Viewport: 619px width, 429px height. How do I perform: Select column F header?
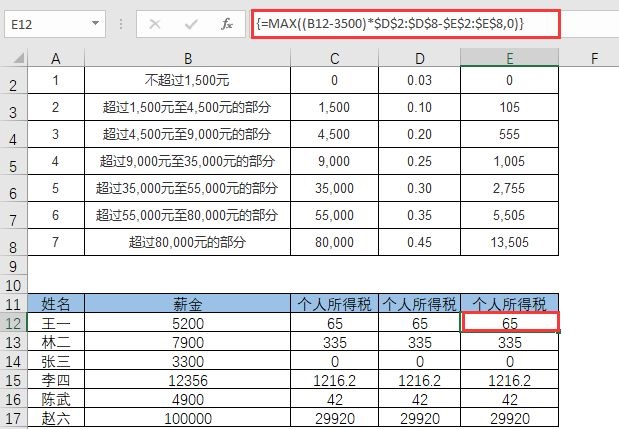coord(594,58)
